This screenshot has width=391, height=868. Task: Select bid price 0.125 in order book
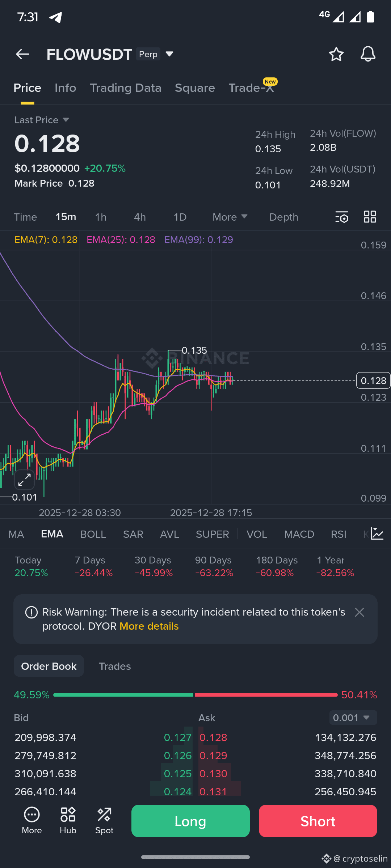point(177,774)
